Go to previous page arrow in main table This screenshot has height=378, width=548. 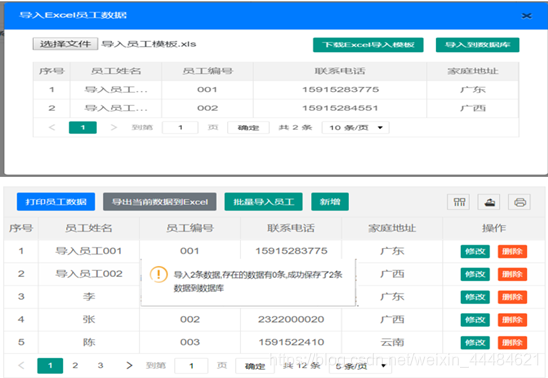21,365
